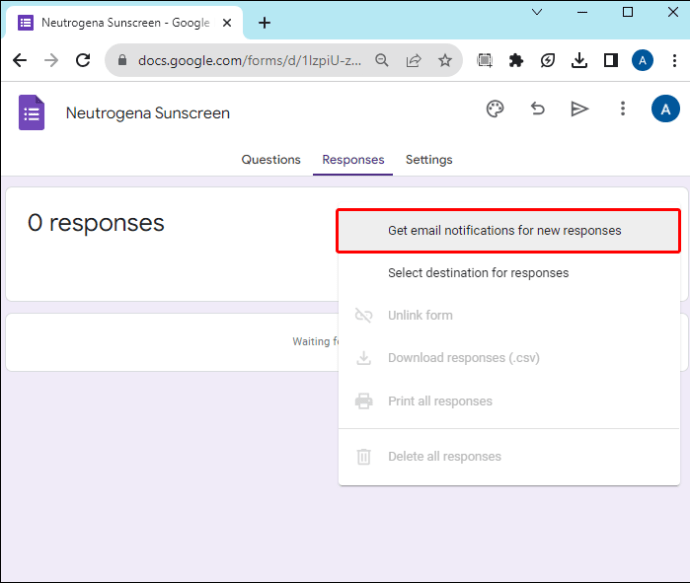Viewport: 690px width, 583px height.
Task: Click the Neutrogena Sunscreen form title
Action: click(148, 113)
